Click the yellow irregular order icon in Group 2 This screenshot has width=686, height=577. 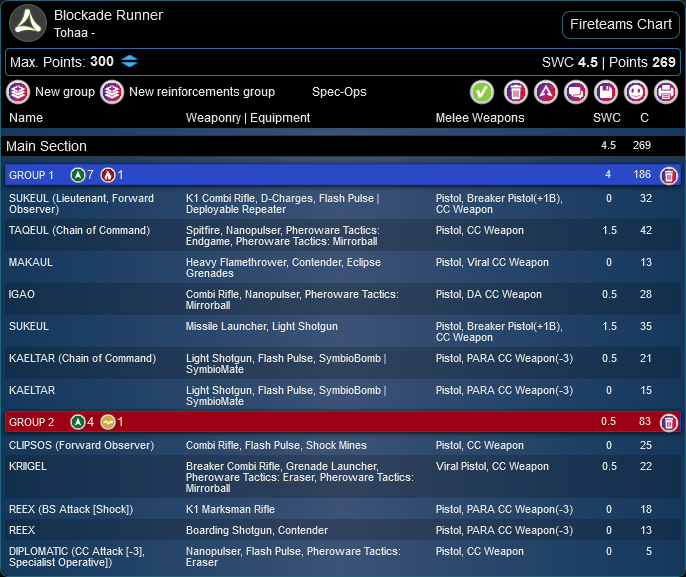[x=108, y=422]
